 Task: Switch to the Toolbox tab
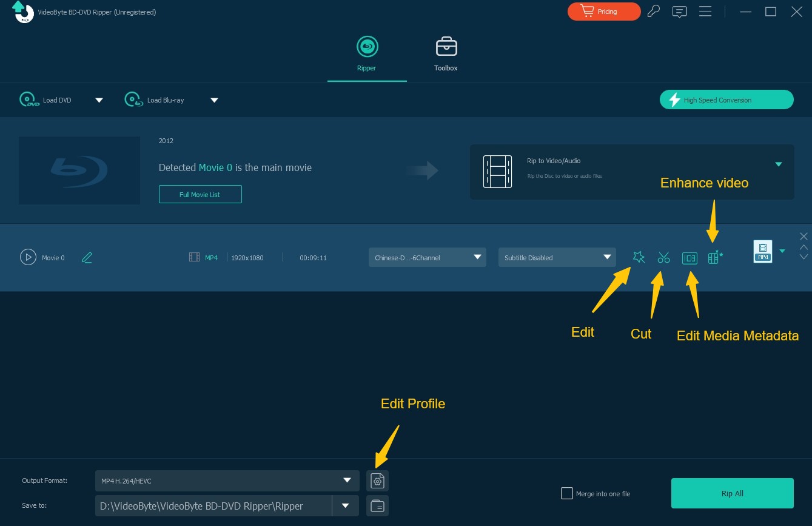446,53
